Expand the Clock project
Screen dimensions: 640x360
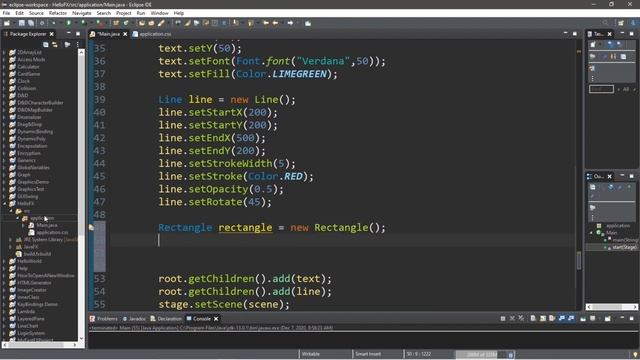tap(4, 81)
